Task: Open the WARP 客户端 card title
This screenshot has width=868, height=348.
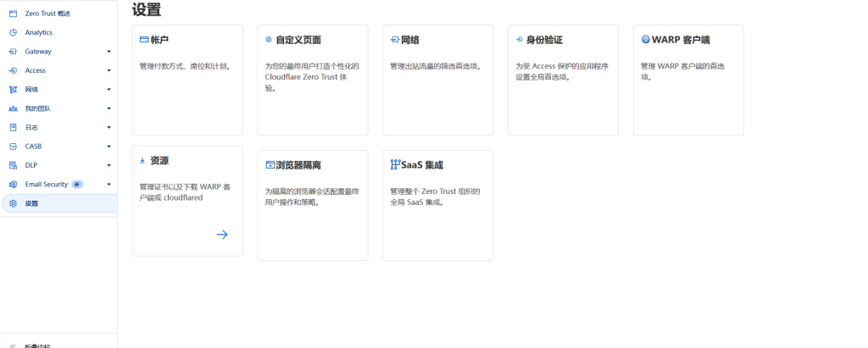Action: (681, 40)
